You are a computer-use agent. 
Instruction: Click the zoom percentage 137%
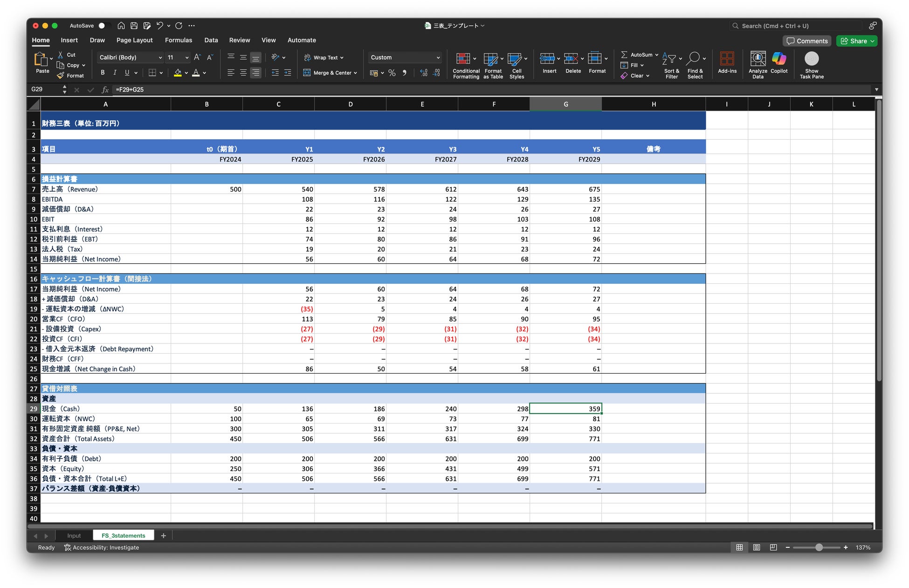tap(863, 547)
